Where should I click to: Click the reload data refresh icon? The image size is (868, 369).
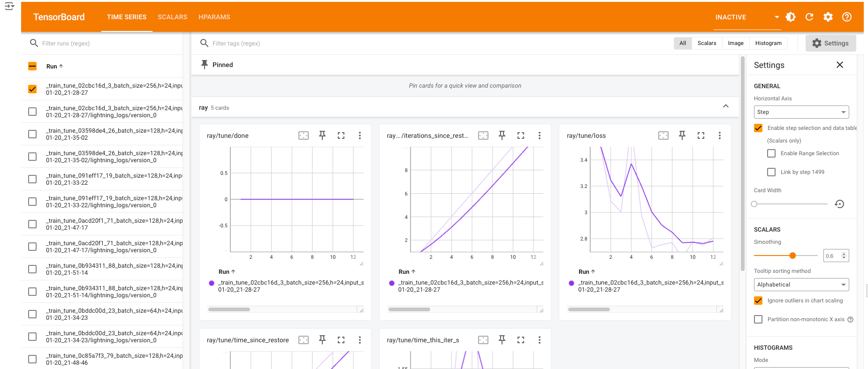(x=809, y=17)
